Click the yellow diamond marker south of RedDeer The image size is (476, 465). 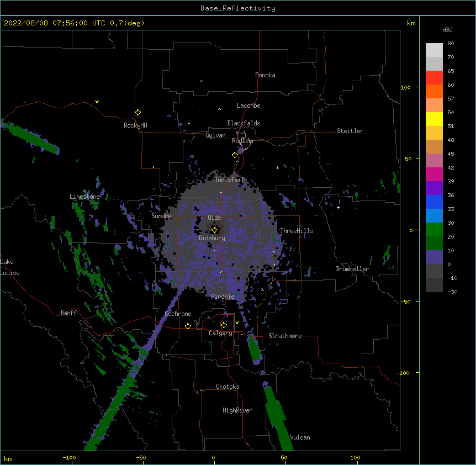[x=235, y=155]
